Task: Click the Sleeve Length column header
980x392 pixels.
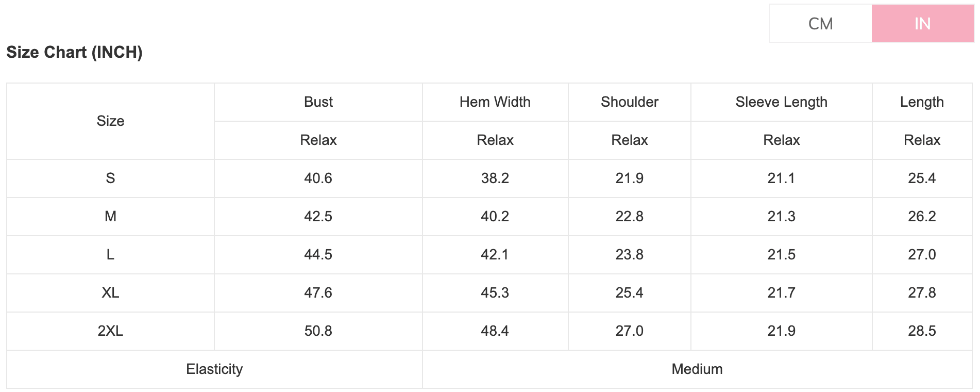Action: (781, 102)
